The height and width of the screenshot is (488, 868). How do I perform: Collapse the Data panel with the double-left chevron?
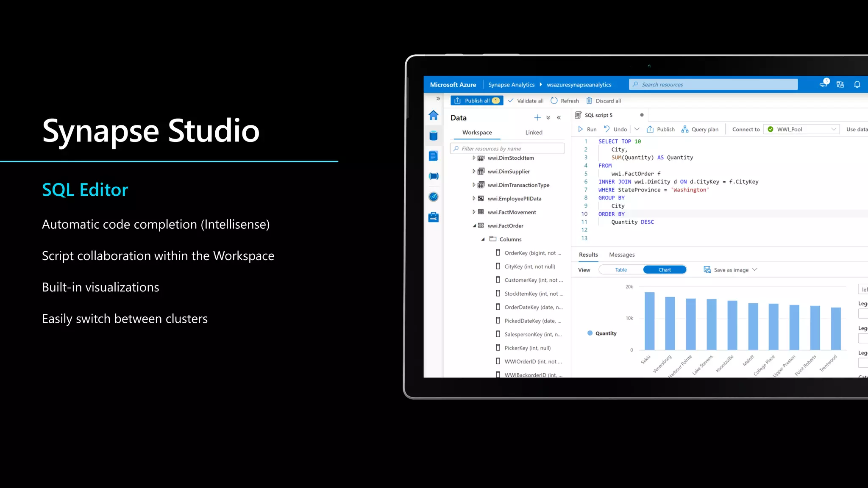coord(559,118)
